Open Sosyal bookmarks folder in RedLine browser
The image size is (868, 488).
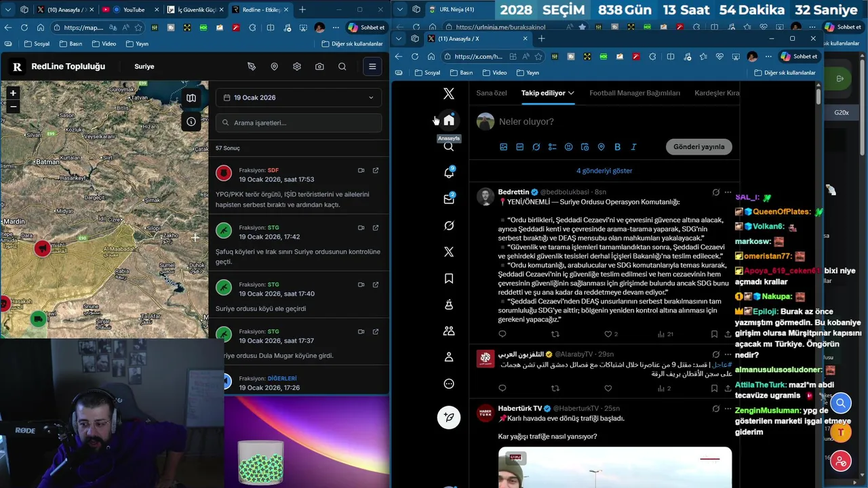pos(37,43)
